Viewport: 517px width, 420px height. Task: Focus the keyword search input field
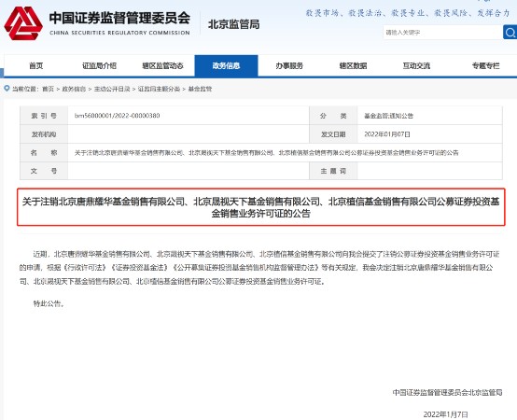pos(442,33)
